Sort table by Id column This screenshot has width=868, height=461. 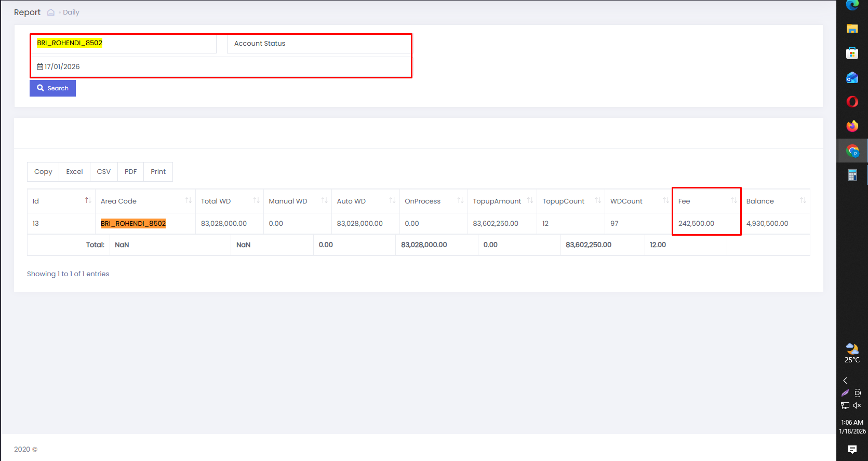(x=61, y=201)
